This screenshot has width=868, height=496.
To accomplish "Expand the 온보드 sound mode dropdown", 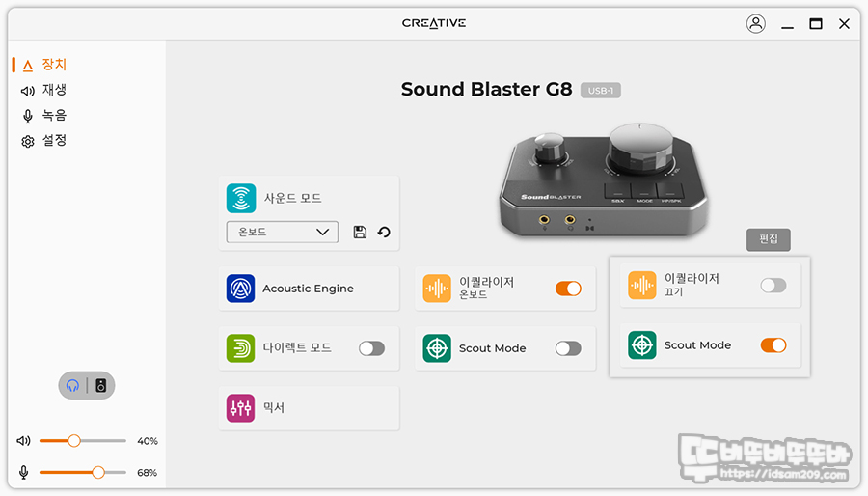I will coord(283,232).
